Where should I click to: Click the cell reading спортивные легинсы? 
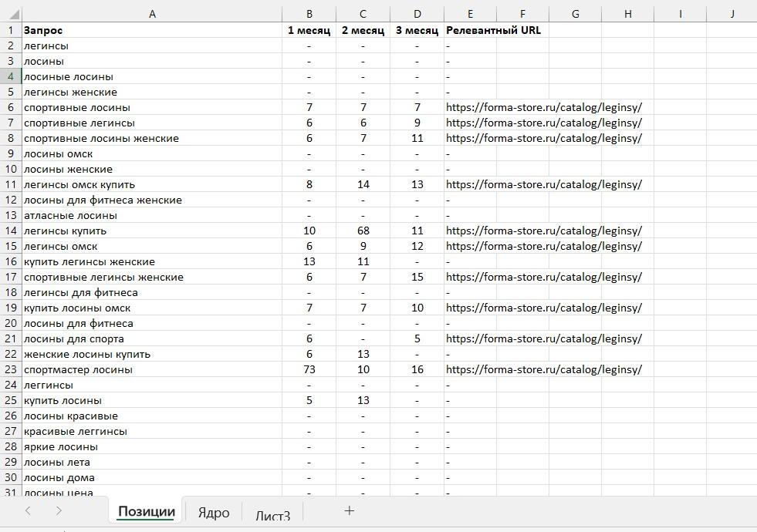[152, 123]
